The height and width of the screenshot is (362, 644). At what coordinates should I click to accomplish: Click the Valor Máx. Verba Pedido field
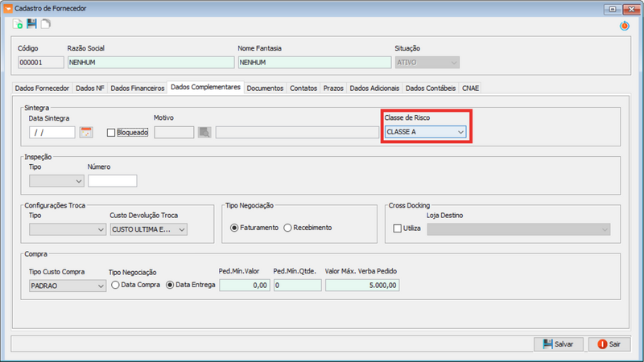[362, 286]
